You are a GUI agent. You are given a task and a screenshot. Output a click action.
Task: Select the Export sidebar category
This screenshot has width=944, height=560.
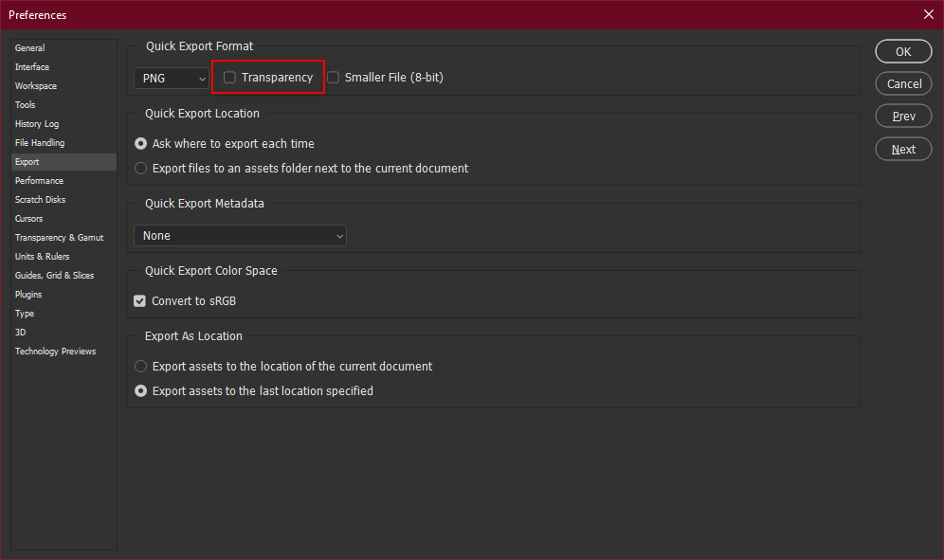point(64,162)
